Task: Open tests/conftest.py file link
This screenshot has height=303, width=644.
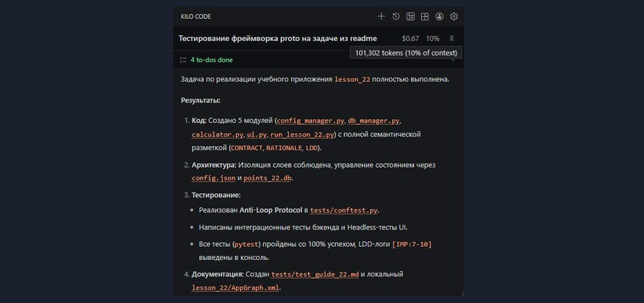Action: pyautogui.click(x=343, y=211)
